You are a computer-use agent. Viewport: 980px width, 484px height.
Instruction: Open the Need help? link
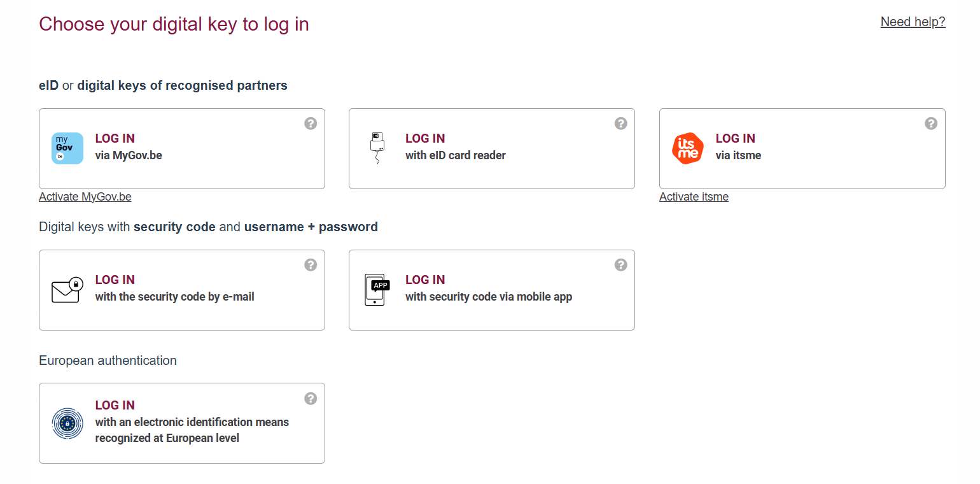pyautogui.click(x=913, y=22)
